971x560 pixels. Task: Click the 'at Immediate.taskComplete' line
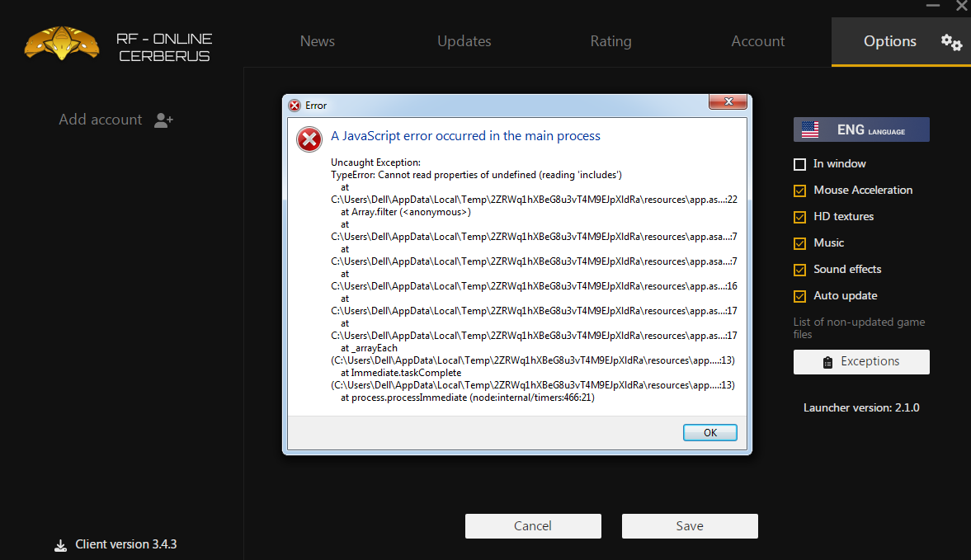(x=401, y=373)
